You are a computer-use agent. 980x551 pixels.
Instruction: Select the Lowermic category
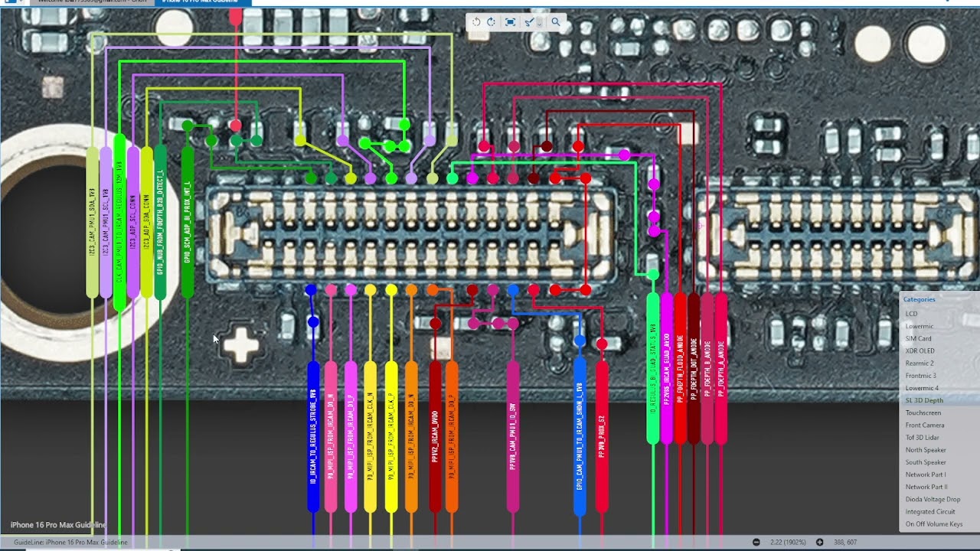(x=920, y=326)
